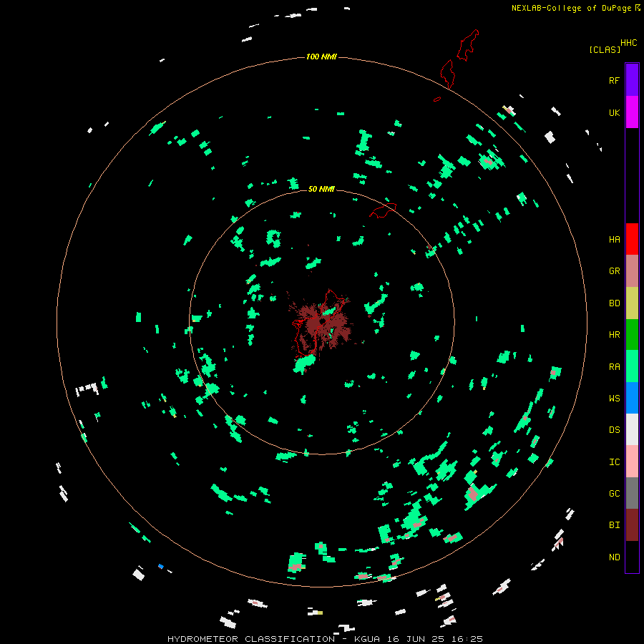This screenshot has height=644, width=644.
Task: Select the GR salmon legend swatch
Action: click(x=632, y=271)
